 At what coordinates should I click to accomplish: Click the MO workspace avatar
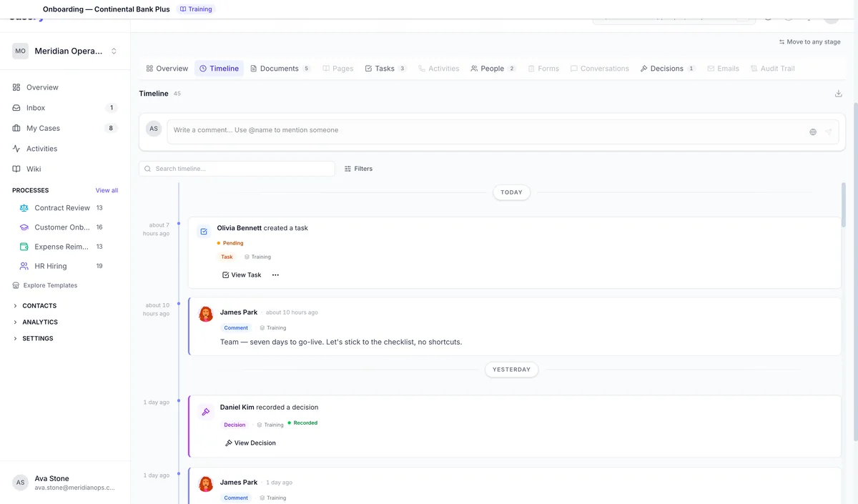tap(20, 51)
